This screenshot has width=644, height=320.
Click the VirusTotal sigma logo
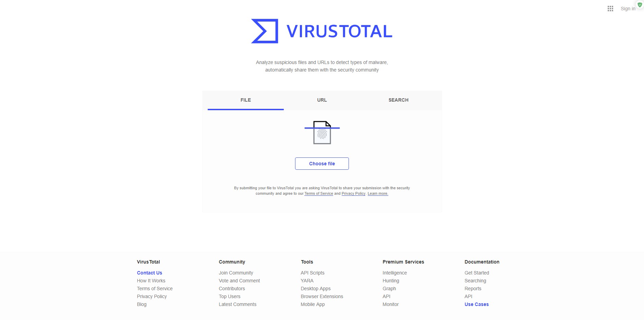click(x=265, y=31)
